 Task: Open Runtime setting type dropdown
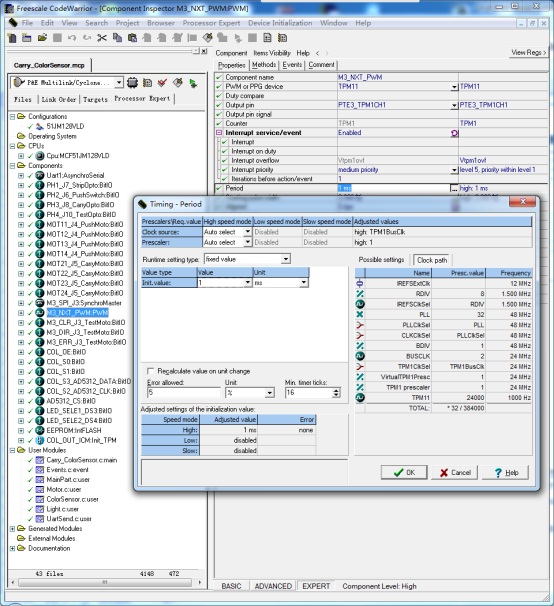tap(285, 259)
